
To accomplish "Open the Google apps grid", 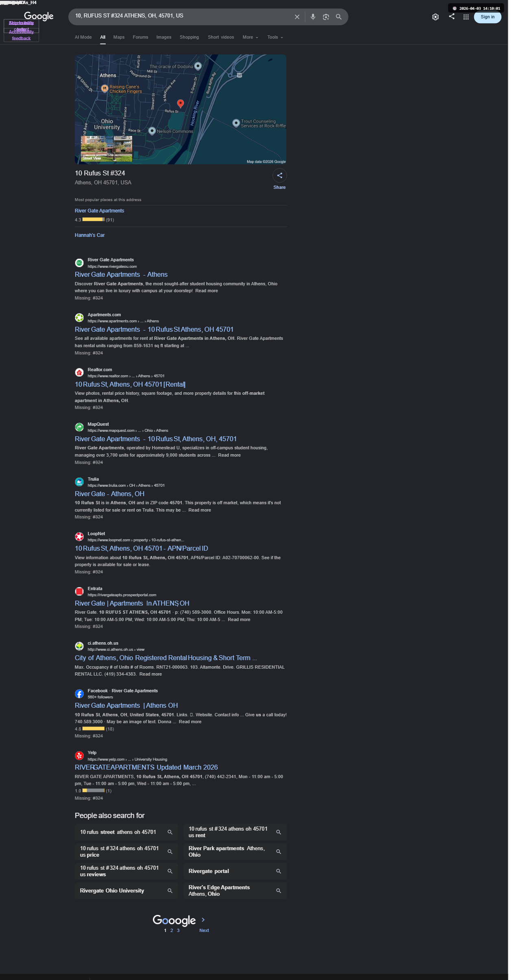I will tap(466, 17).
